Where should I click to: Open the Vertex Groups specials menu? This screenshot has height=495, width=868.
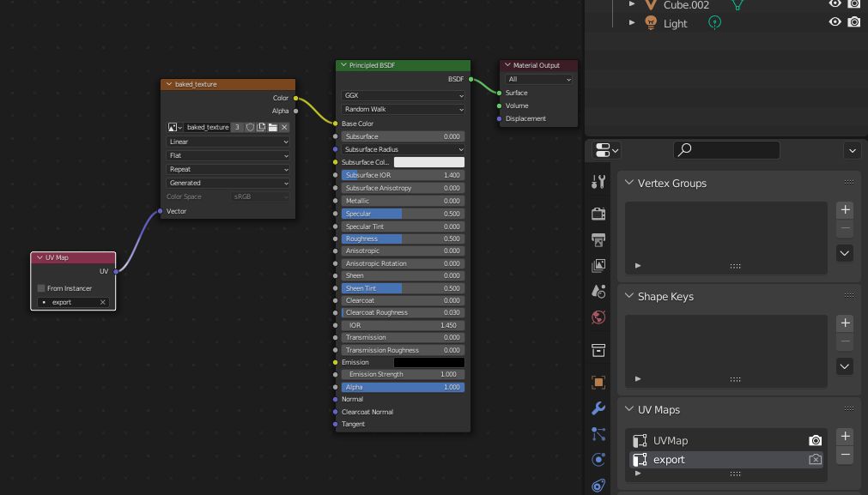(x=845, y=253)
